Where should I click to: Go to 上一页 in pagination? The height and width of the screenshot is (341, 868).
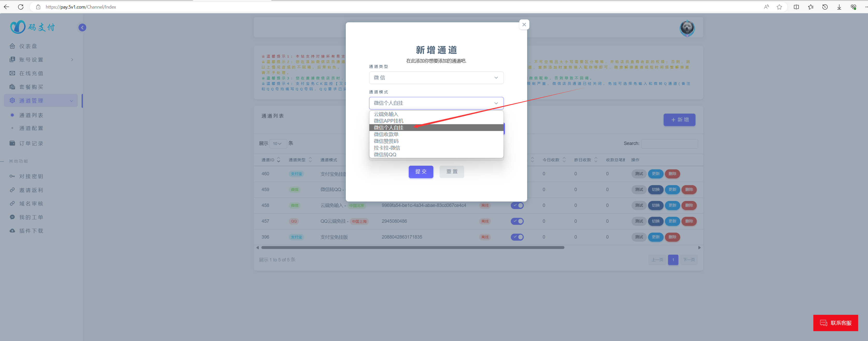pos(657,260)
